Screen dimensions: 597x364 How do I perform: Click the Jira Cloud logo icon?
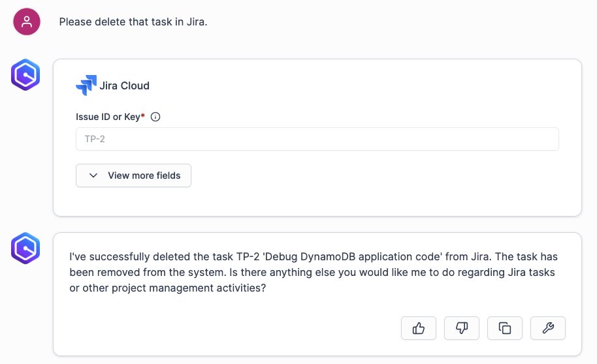click(x=86, y=85)
